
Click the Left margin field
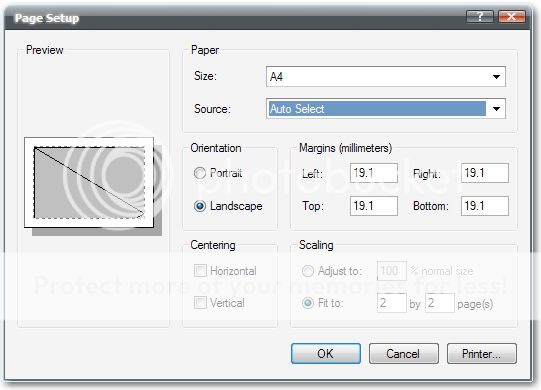point(374,173)
